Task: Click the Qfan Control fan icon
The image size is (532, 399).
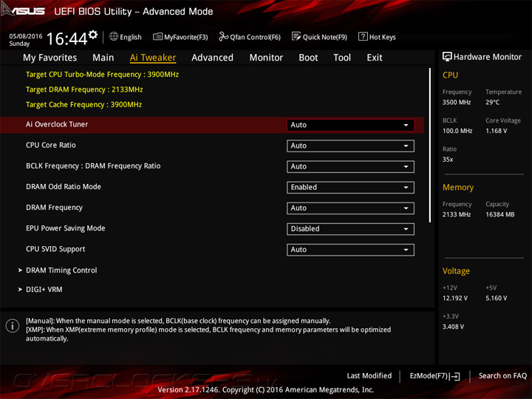Action: (223, 36)
